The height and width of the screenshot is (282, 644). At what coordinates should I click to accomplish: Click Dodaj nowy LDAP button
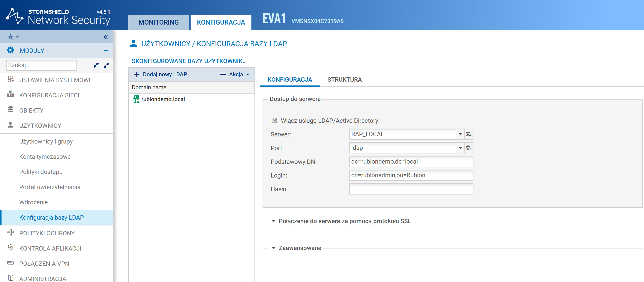tap(161, 74)
